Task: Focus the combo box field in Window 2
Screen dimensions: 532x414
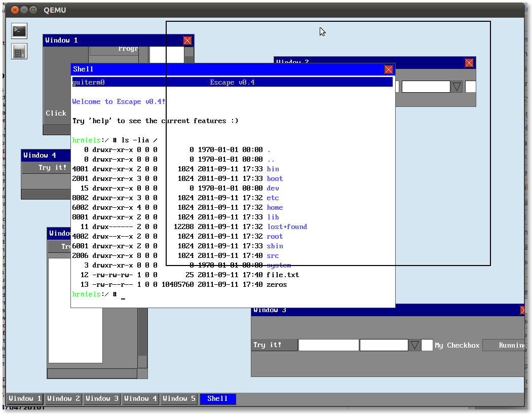Action: point(426,87)
